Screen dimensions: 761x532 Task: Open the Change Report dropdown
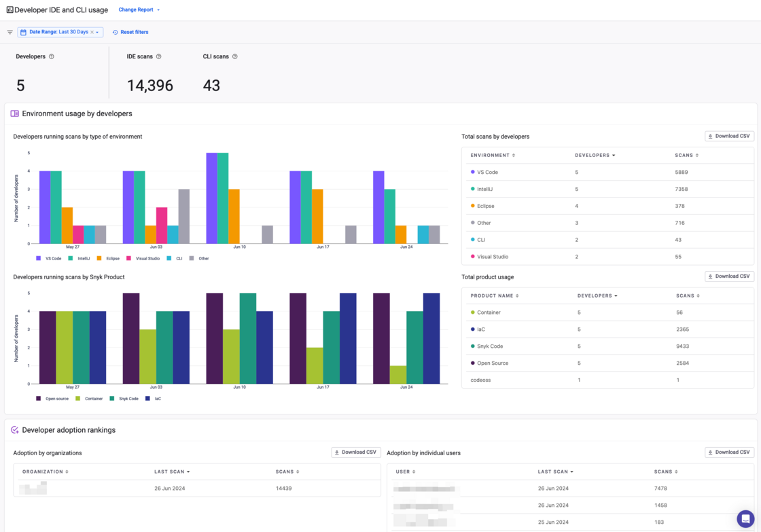[135, 10]
